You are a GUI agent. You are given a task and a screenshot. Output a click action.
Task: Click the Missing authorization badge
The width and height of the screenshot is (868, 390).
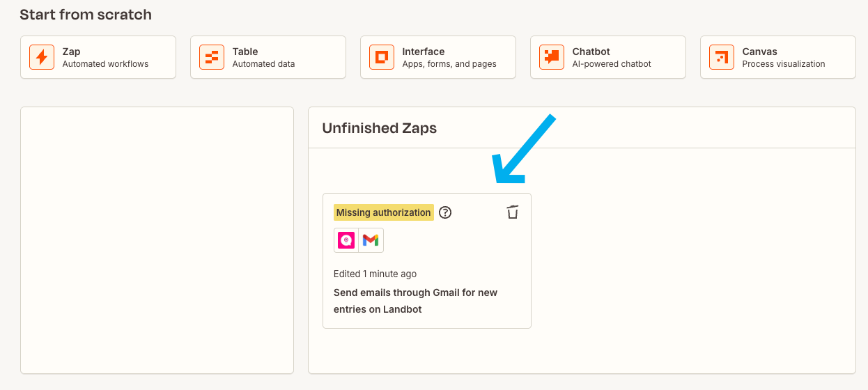383,212
